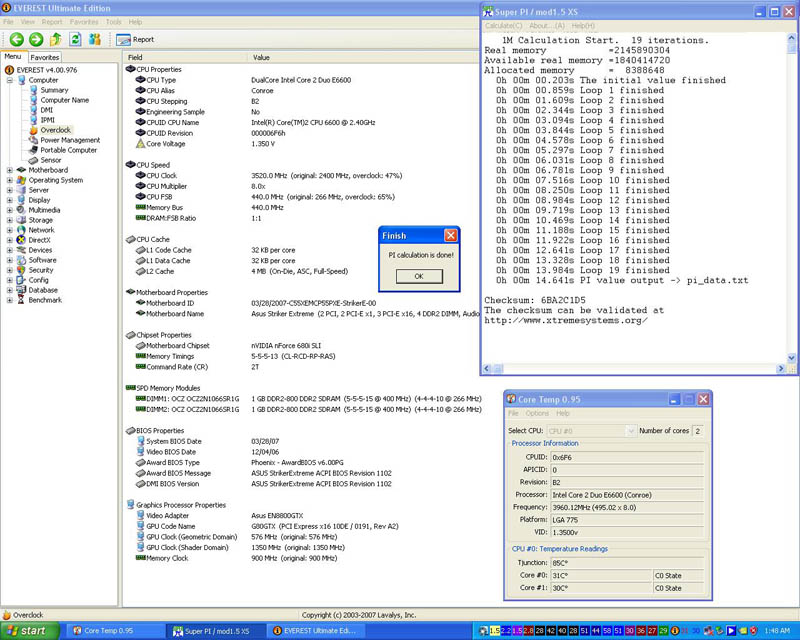The image size is (800, 640).
Task: Open the Tools menu in EVEREST
Action: (x=114, y=22)
